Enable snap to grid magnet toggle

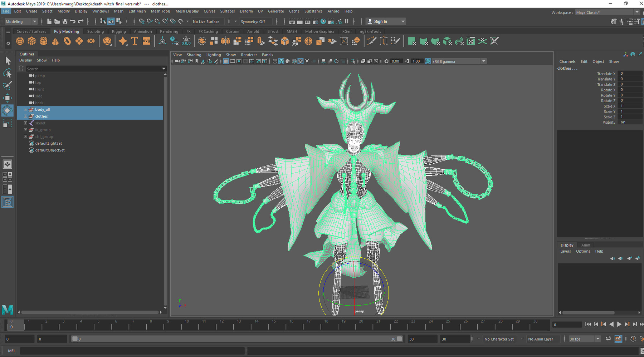pyautogui.click(x=142, y=21)
